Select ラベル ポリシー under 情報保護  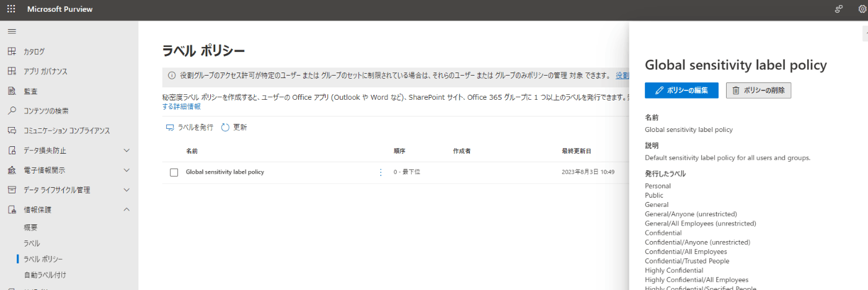pyautogui.click(x=43, y=259)
